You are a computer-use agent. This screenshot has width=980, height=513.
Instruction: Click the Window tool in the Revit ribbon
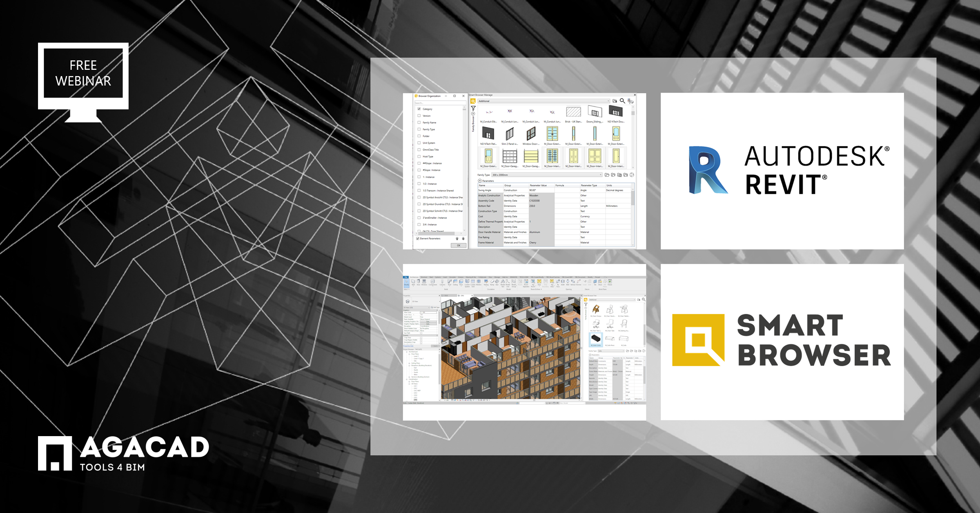(x=424, y=282)
